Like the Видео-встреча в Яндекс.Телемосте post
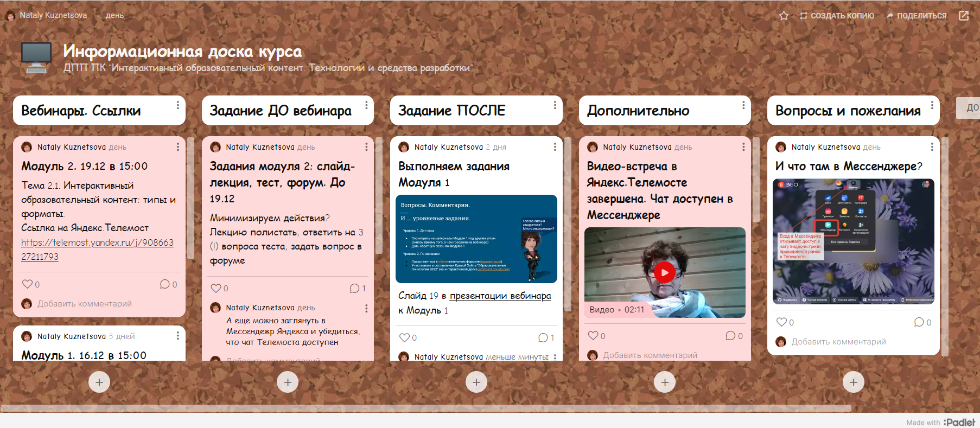This screenshot has width=980, height=428. pyautogui.click(x=593, y=336)
